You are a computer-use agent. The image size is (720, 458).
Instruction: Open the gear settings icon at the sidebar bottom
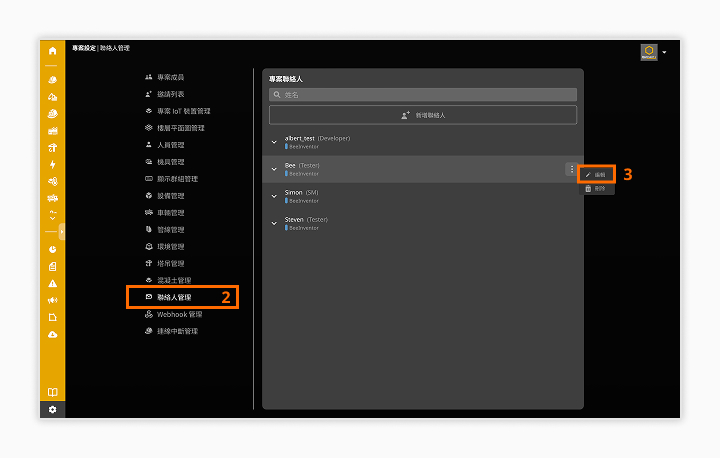click(x=52, y=409)
